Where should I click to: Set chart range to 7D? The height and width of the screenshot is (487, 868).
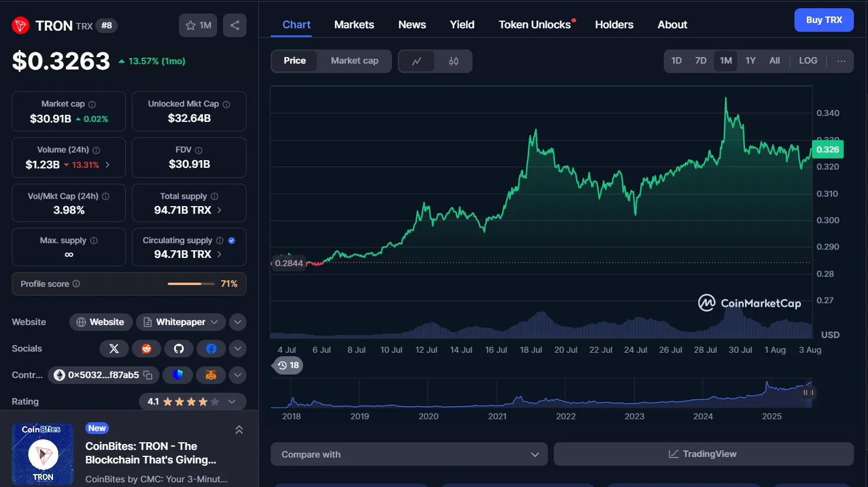point(701,61)
